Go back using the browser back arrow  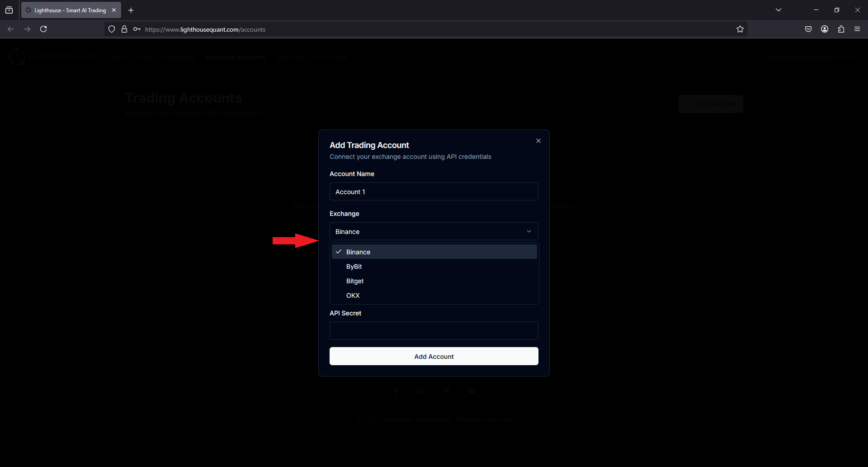[11, 29]
